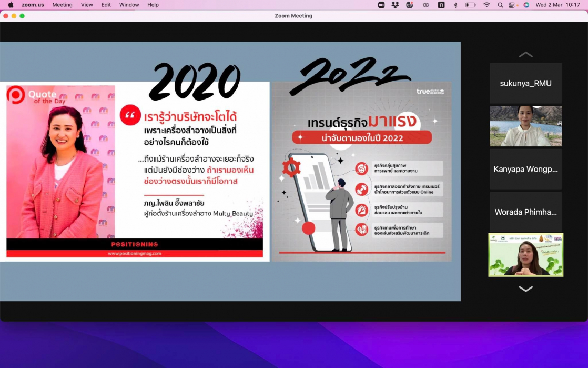Select the Worada Phimha... participant tile

pyautogui.click(x=525, y=212)
